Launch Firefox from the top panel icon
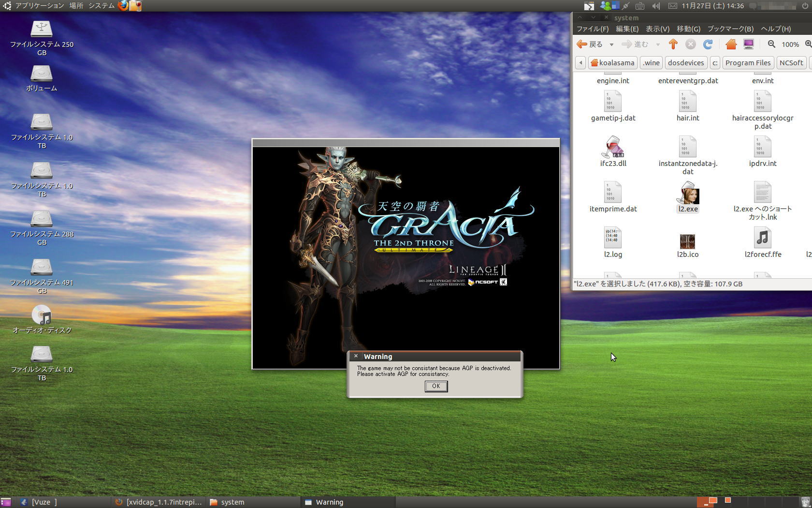 pyautogui.click(x=123, y=5)
